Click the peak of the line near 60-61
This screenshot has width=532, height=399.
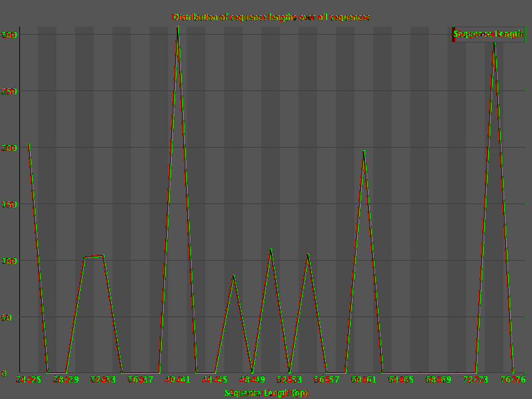(364, 152)
